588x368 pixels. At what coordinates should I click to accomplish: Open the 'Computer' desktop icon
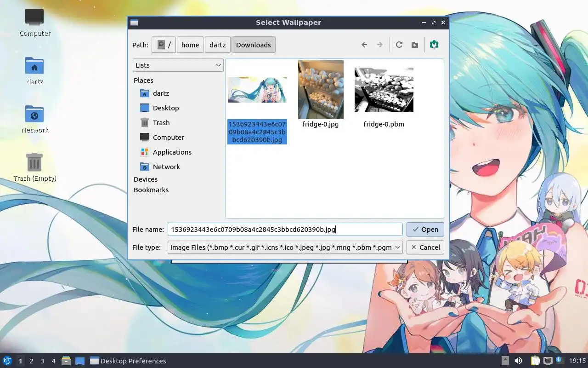click(34, 22)
